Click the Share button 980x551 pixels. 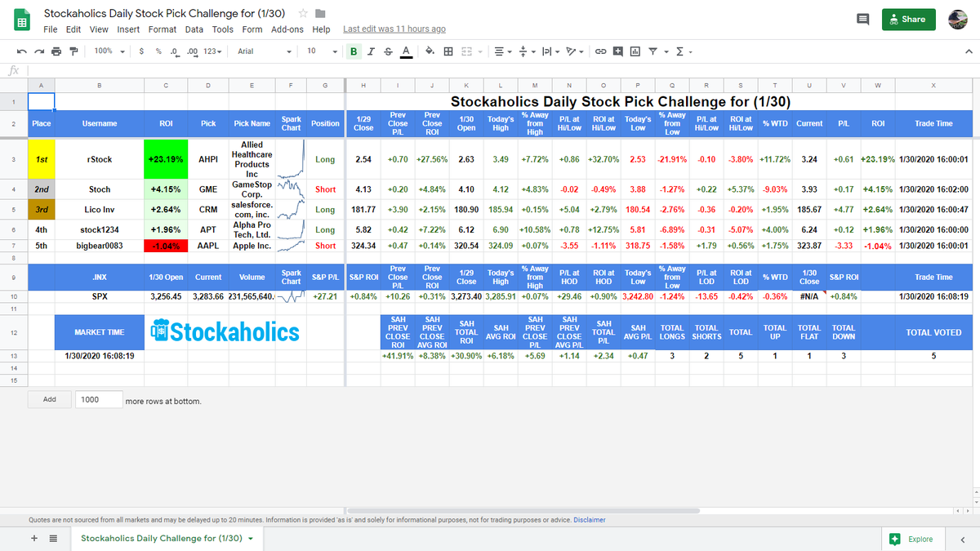click(909, 20)
